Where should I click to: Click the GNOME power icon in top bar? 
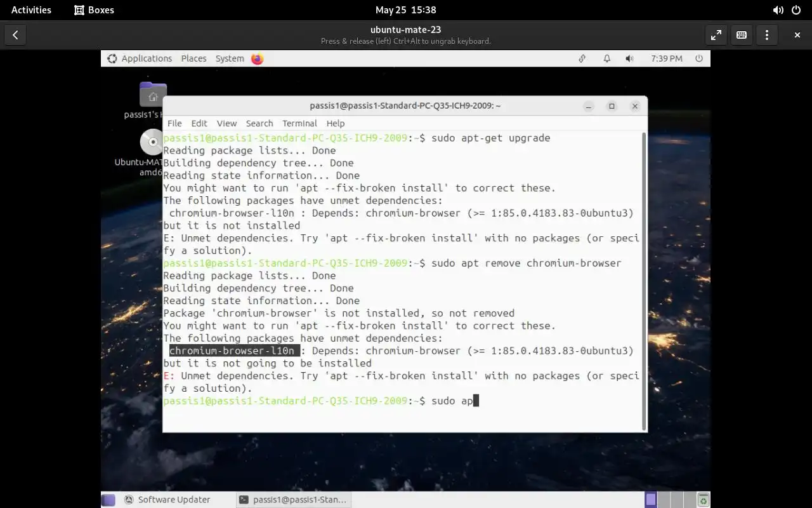(x=797, y=10)
